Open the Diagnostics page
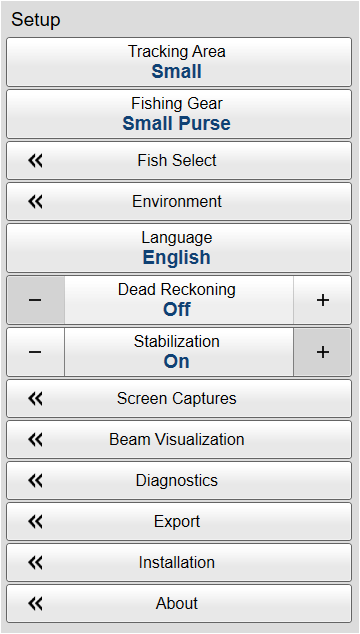The height and width of the screenshot is (634, 360). [x=179, y=480]
